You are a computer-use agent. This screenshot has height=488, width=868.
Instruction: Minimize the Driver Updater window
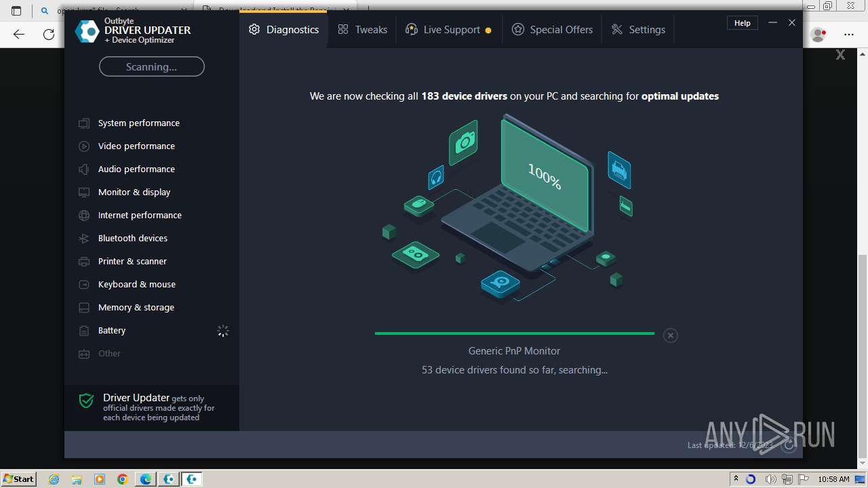[772, 23]
